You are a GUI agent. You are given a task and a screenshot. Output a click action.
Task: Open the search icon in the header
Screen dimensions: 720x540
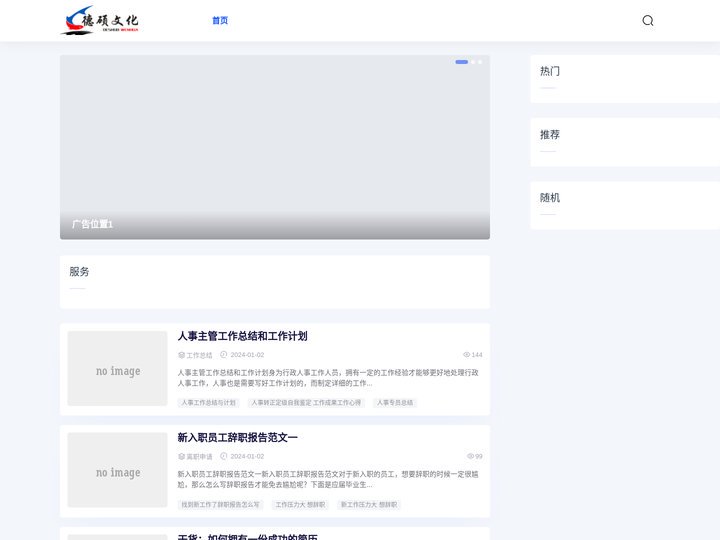coord(647,20)
